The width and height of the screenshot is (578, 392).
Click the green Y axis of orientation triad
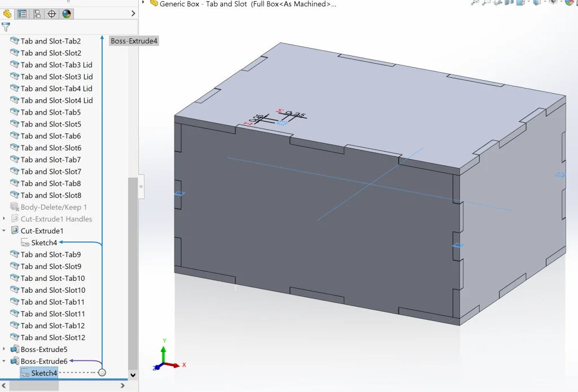pos(163,354)
